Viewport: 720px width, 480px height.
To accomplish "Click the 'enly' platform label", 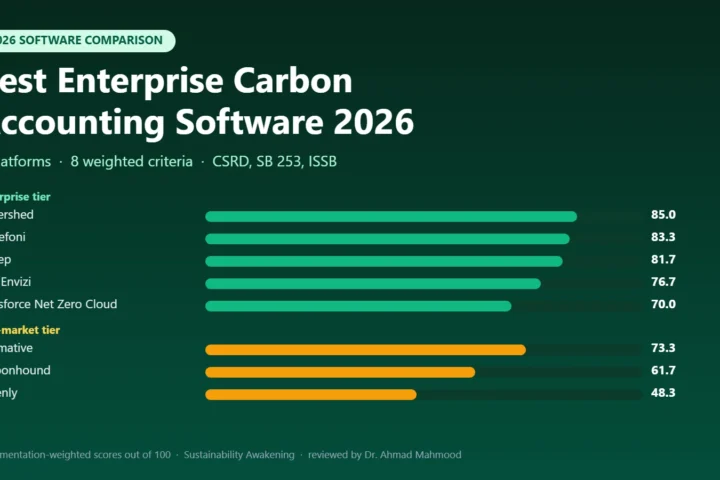I will [9, 393].
